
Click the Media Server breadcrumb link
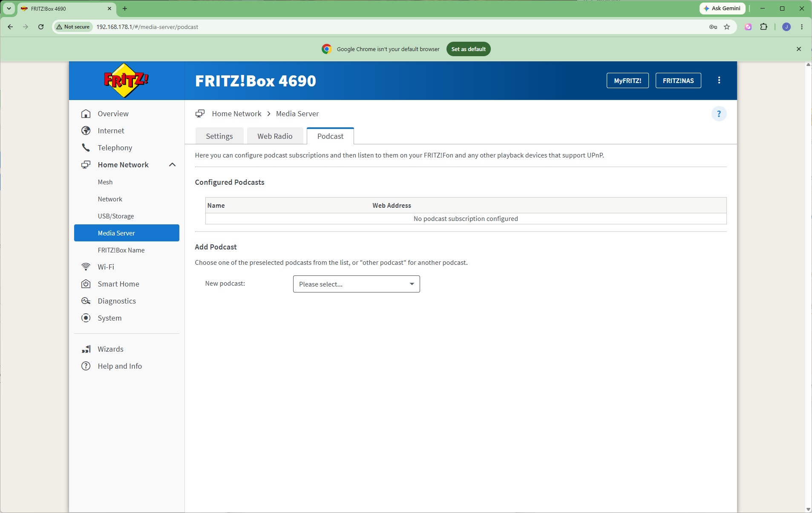coord(297,114)
